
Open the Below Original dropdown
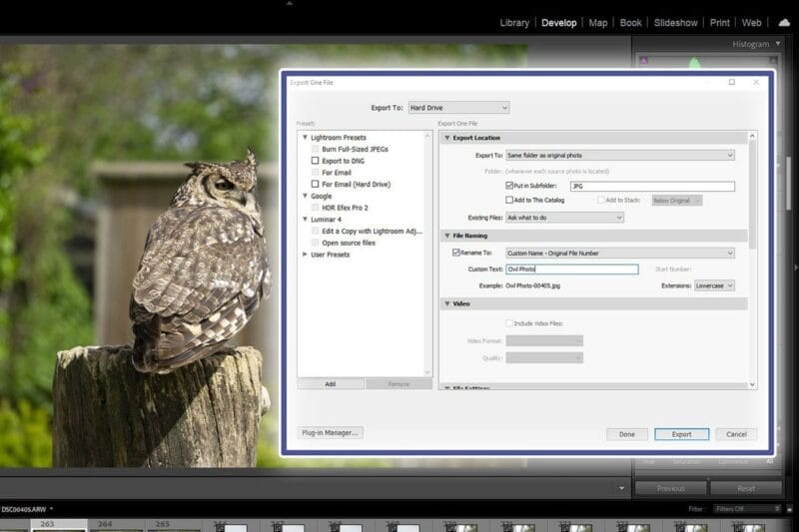677,201
